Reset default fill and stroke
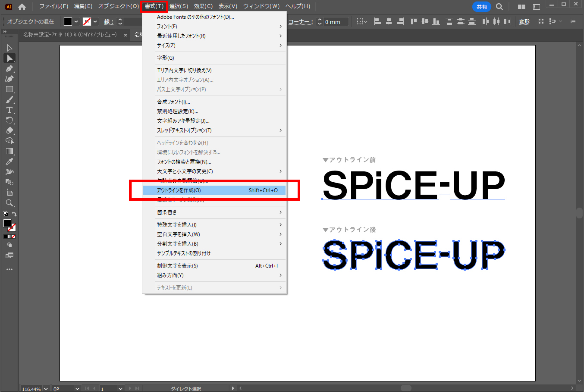Viewport: 584px width, 392px height. [5, 214]
